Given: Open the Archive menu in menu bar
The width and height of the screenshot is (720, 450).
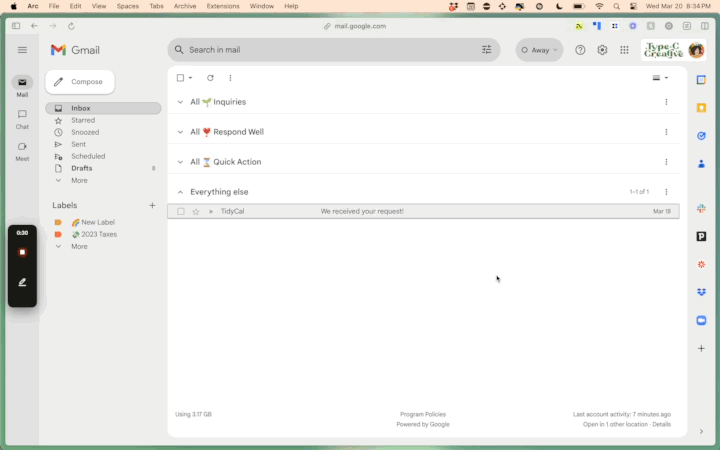Looking at the screenshot, I should tap(184, 6).
